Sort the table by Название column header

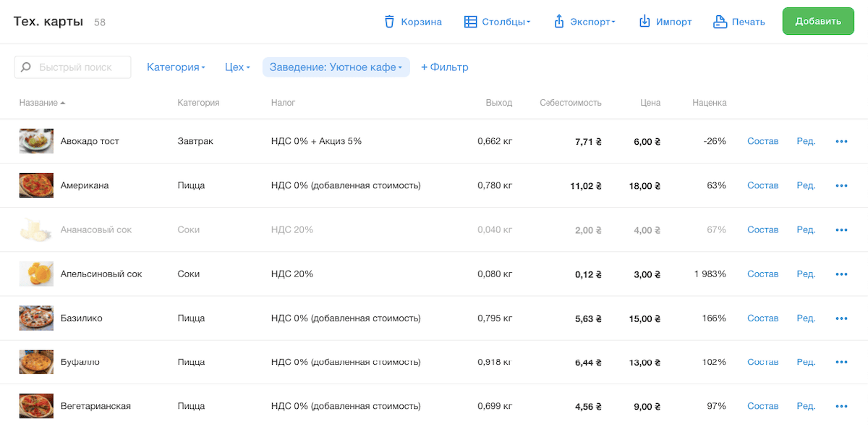pos(39,103)
